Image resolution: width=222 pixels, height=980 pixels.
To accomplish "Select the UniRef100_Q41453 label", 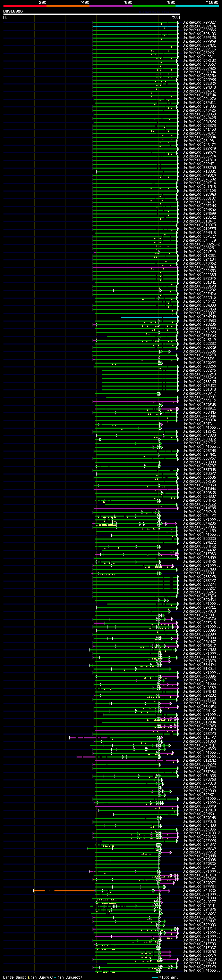I will [199, 129].
